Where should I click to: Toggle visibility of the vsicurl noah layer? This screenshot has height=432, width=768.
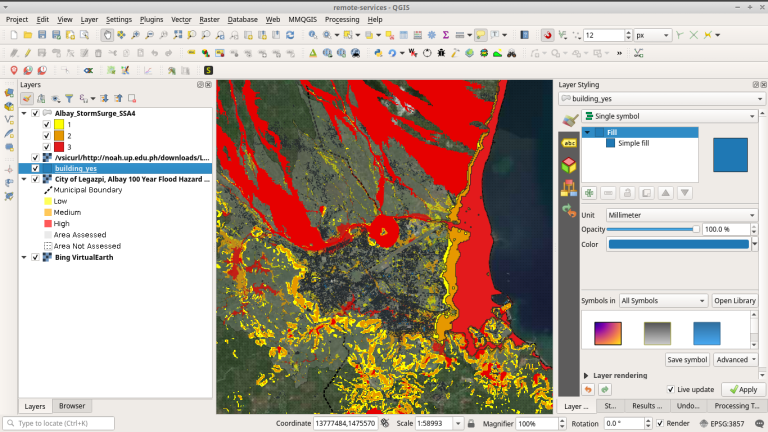pyautogui.click(x=35, y=157)
